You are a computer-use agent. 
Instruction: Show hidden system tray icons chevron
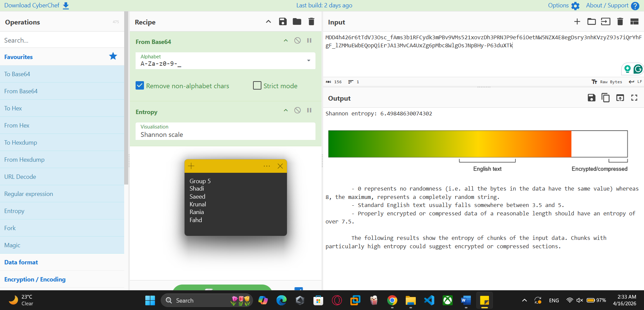click(524, 300)
